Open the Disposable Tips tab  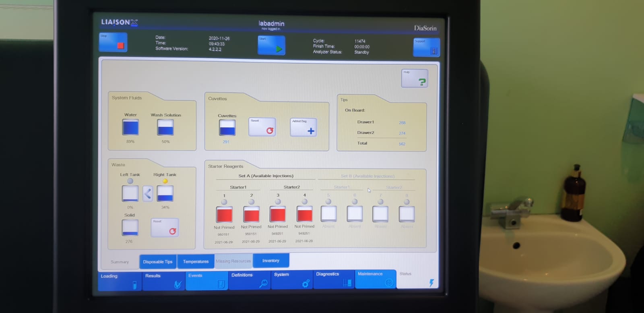pos(157,261)
